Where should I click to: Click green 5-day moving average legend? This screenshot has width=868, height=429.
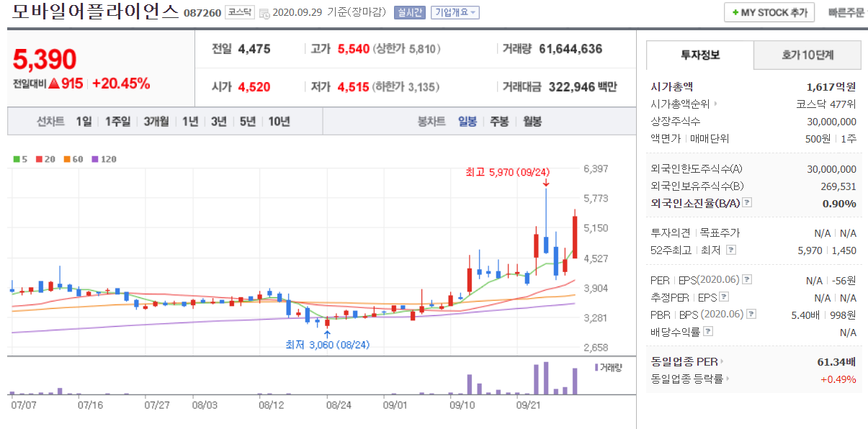[x=19, y=159]
